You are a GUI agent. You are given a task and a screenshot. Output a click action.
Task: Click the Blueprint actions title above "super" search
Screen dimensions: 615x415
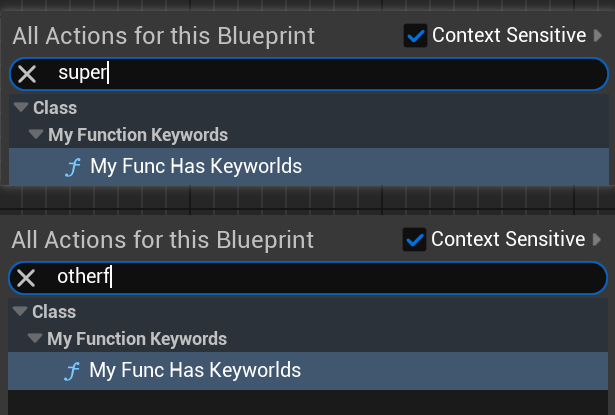(x=163, y=37)
